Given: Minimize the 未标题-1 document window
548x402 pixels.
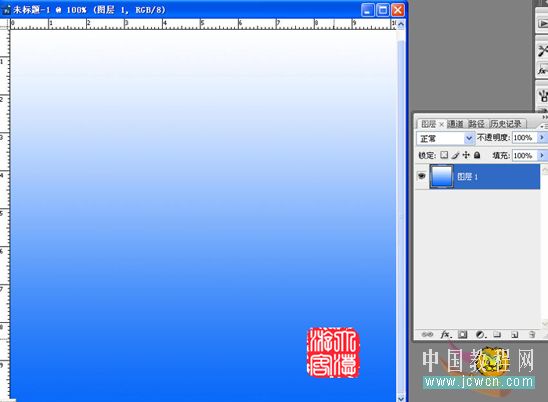Looking at the screenshot, I should click(x=367, y=10).
